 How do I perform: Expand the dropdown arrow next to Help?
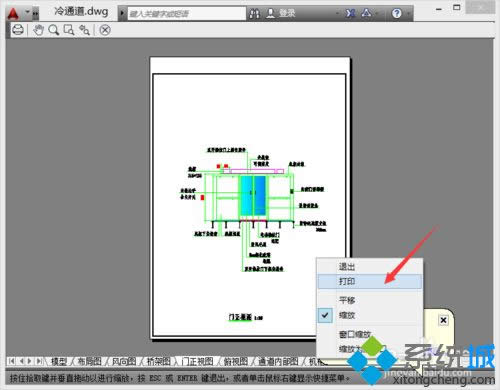408,14
